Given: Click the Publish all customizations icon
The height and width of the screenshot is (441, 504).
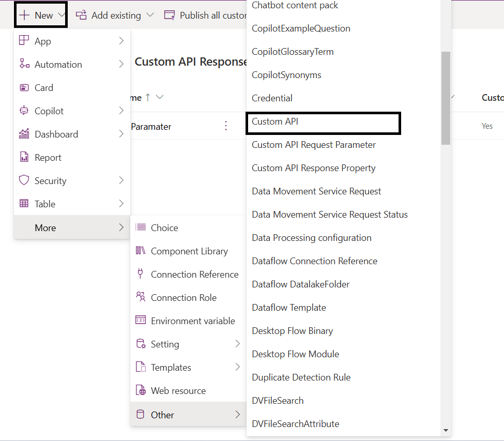Looking at the screenshot, I should [x=170, y=15].
